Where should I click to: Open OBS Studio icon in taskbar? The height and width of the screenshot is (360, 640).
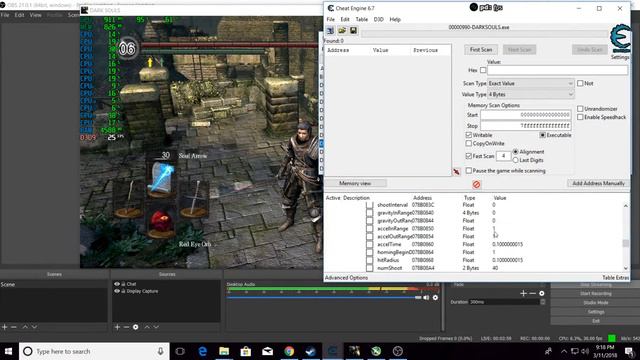coord(398,351)
